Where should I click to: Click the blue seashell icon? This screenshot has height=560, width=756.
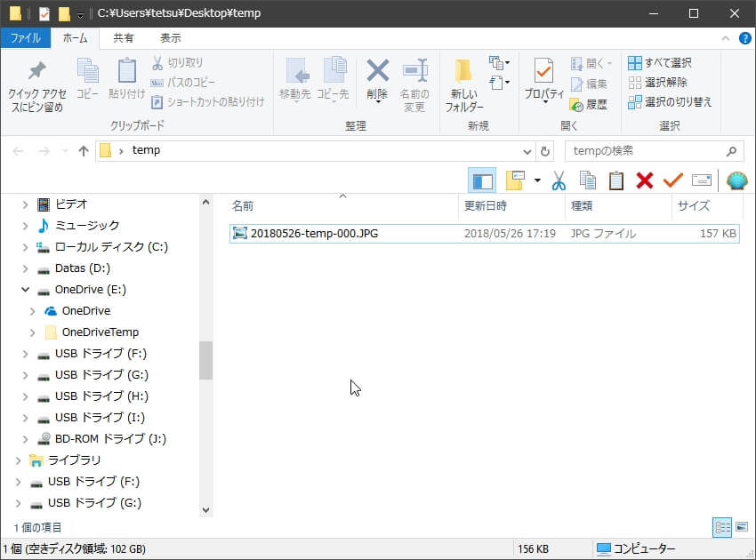737,181
